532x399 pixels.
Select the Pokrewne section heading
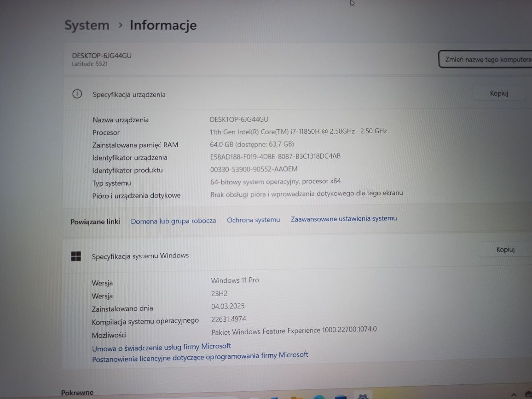[x=77, y=393]
